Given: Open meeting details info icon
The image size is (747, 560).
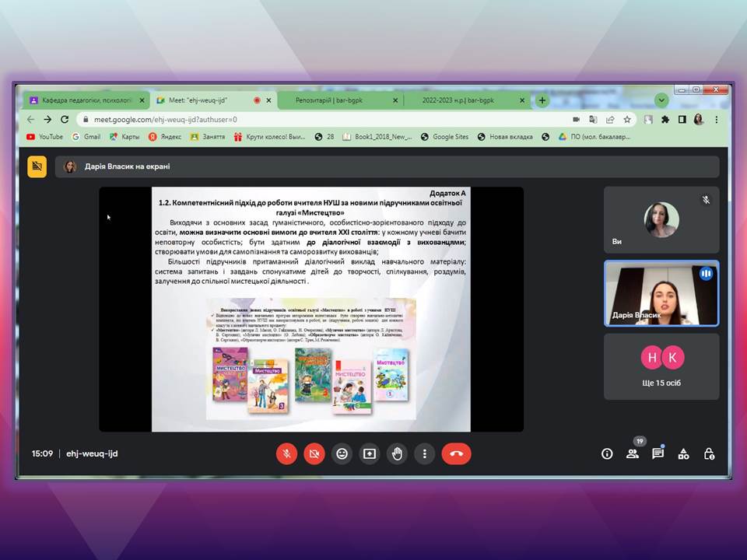Looking at the screenshot, I should 607,453.
